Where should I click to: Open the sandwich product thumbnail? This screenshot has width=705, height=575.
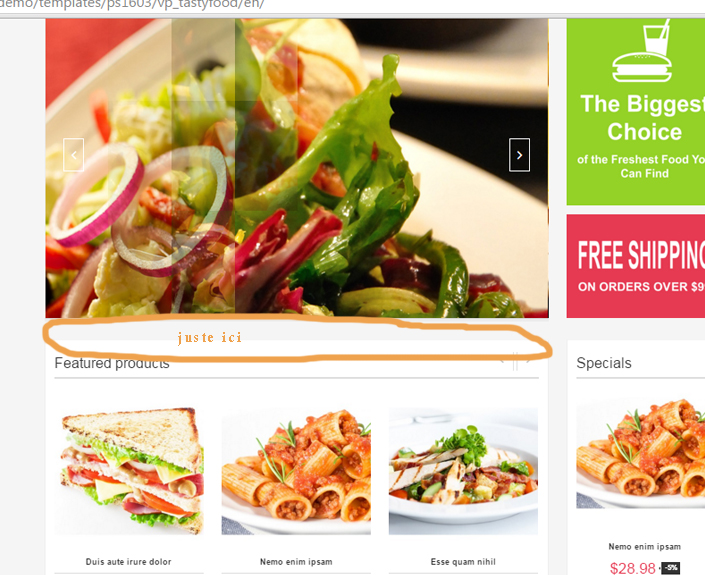[x=129, y=471]
